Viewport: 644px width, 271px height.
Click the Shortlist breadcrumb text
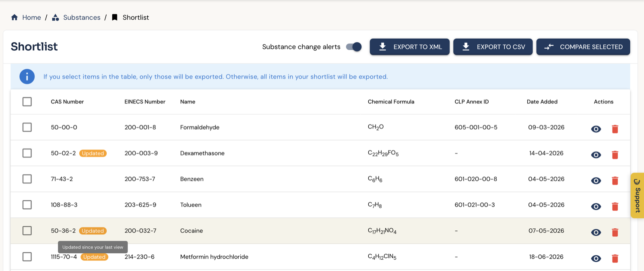coord(136,17)
